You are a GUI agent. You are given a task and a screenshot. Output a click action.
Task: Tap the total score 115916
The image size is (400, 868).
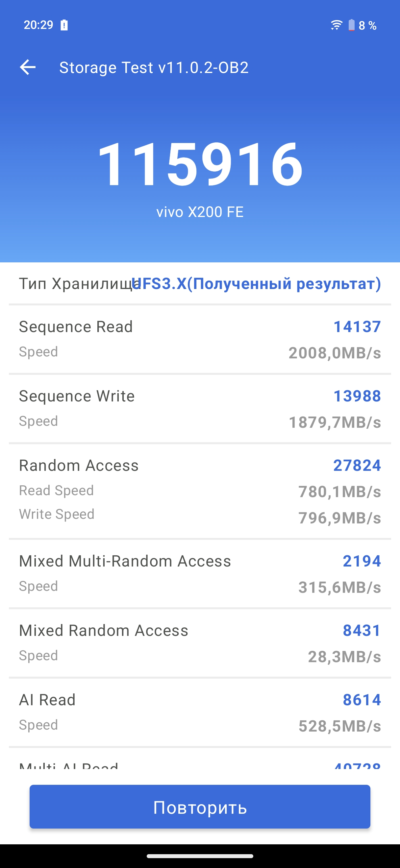click(x=200, y=164)
